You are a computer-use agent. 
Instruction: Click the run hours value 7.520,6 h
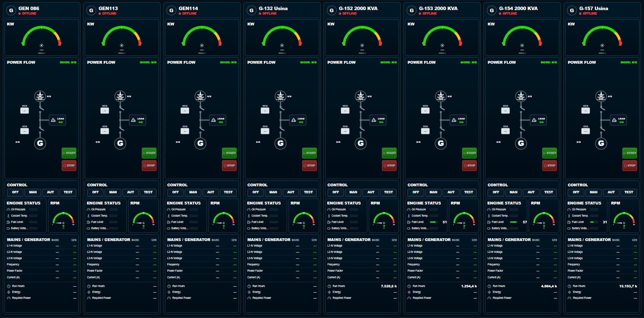tap(389, 286)
